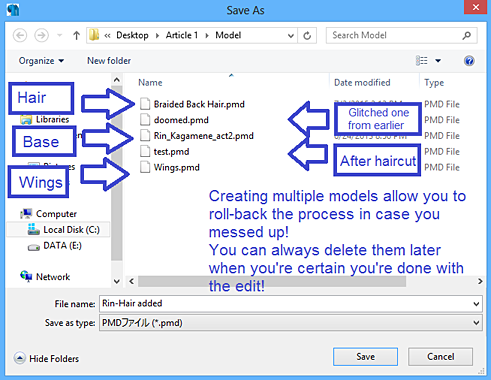Go back with the Back arrow
This screenshot has height=380, width=491.
tap(20, 35)
